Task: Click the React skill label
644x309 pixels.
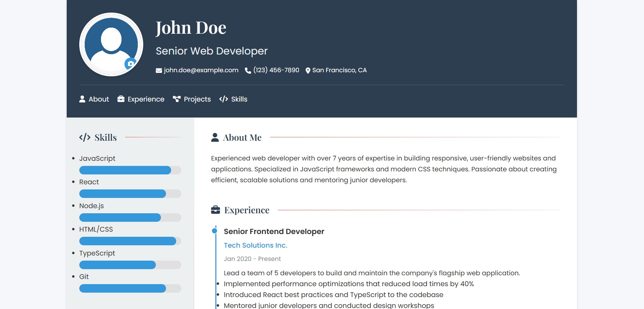Action: click(89, 182)
